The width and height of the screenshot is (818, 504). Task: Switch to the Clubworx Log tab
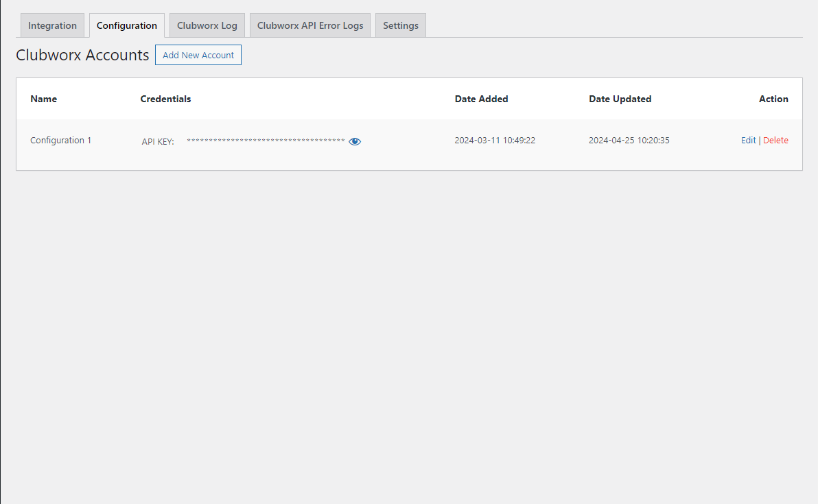[x=207, y=25]
